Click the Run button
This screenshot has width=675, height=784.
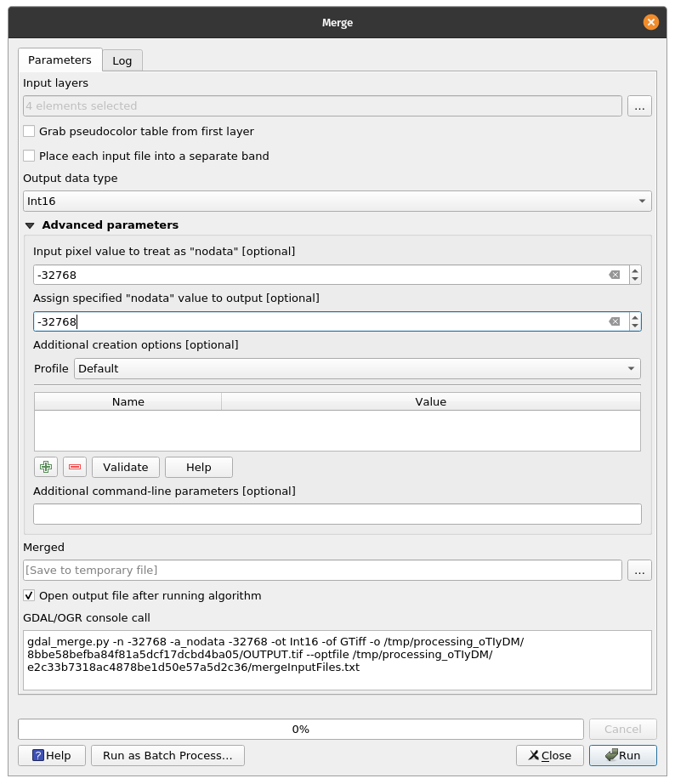622,755
